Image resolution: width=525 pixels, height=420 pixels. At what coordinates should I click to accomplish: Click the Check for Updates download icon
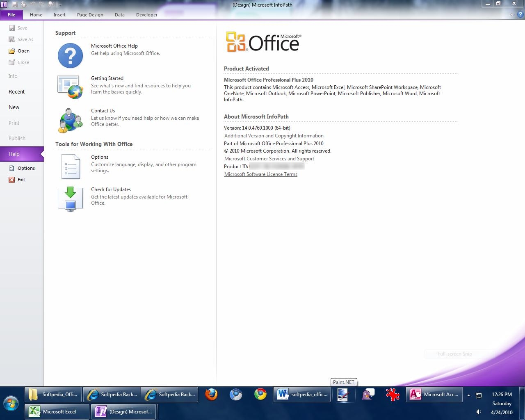coord(71,199)
